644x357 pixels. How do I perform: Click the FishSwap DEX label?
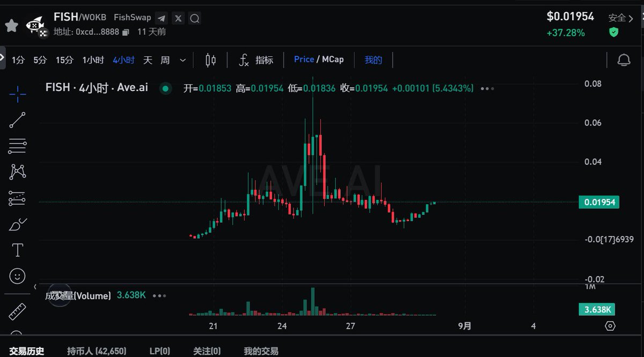[133, 18]
